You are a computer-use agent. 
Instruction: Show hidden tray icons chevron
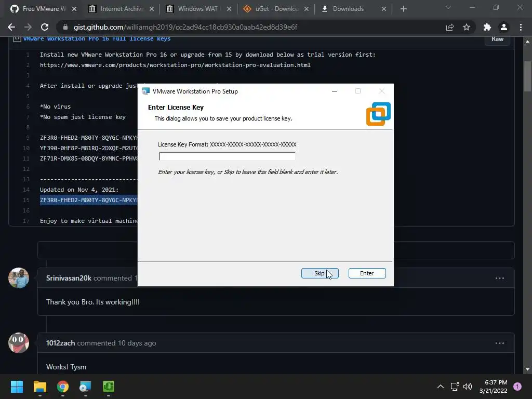[441, 387]
